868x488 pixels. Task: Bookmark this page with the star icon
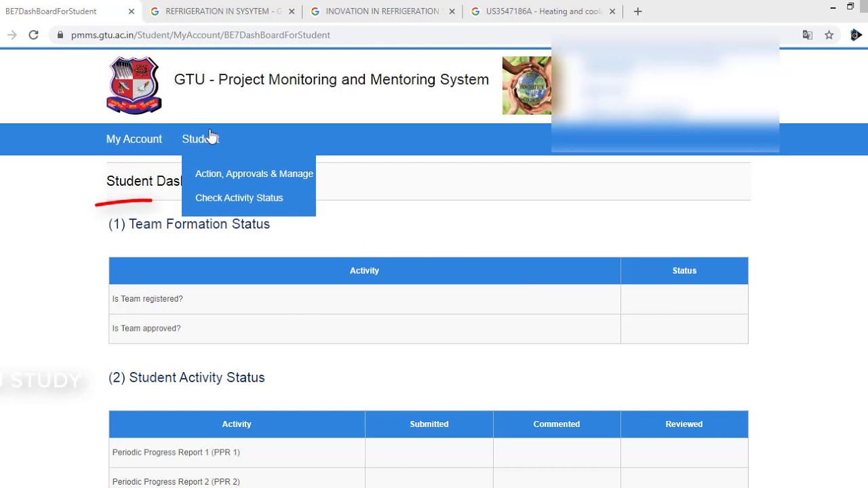pyautogui.click(x=829, y=35)
